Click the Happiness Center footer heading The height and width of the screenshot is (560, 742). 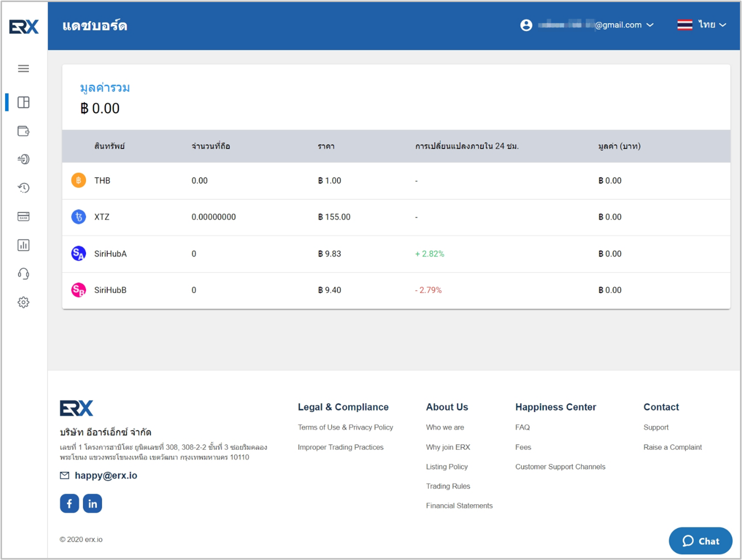coord(556,407)
